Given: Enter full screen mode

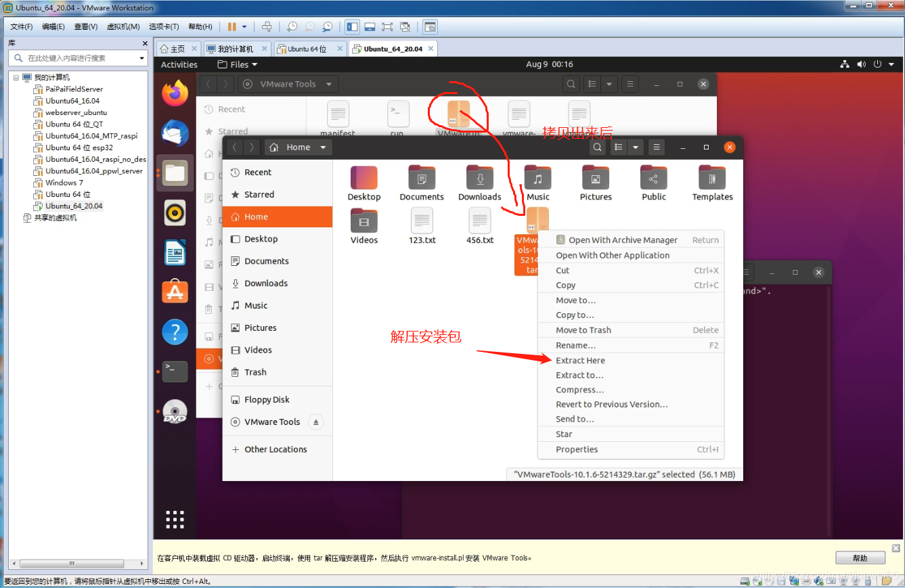Looking at the screenshot, I should coord(387,27).
